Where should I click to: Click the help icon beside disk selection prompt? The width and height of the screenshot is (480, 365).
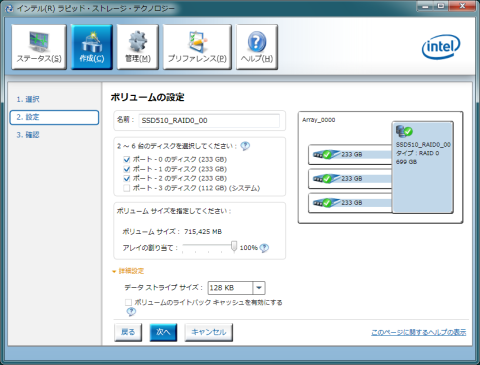(x=245, y=146)
